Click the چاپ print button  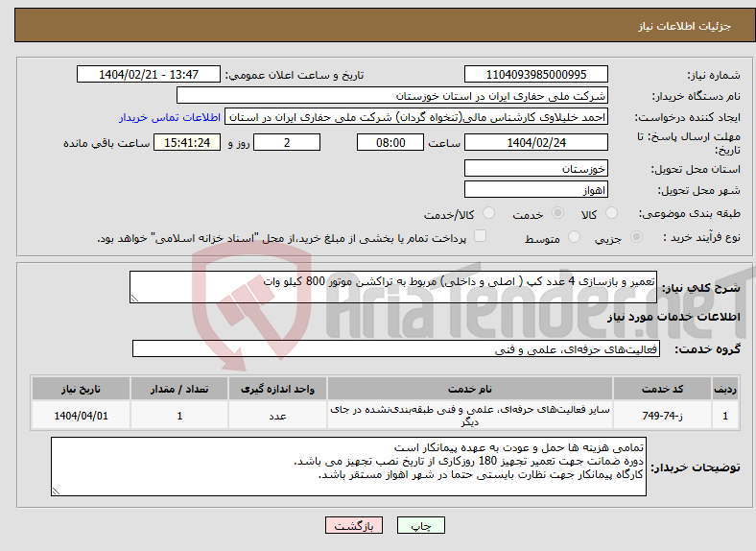click(421, 525)
